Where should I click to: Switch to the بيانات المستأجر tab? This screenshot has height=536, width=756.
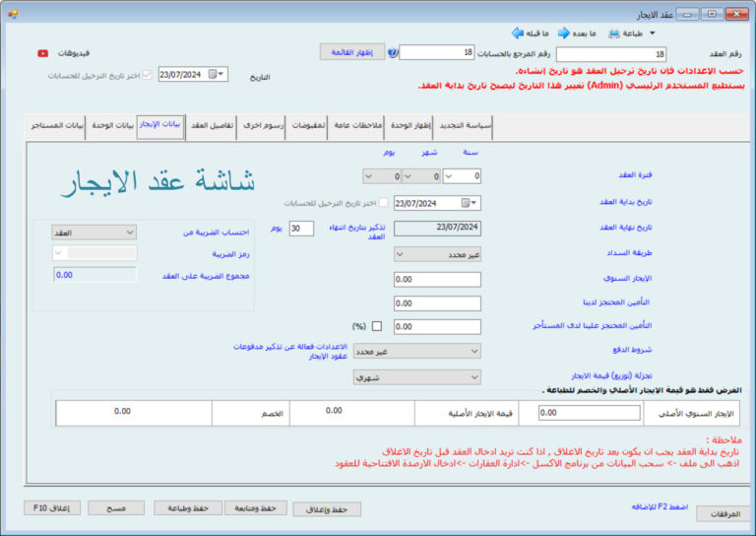pos(55,126)
